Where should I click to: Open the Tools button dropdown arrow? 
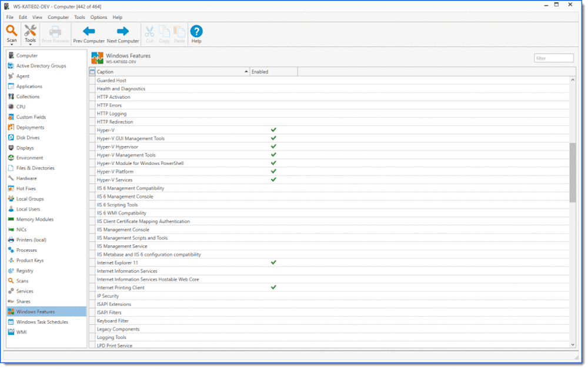click(30, 45)
